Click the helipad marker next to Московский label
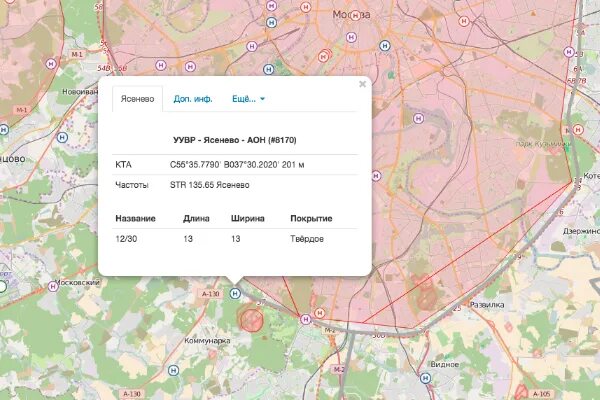This screenshot has width=600, height=400. click(53, 286)
